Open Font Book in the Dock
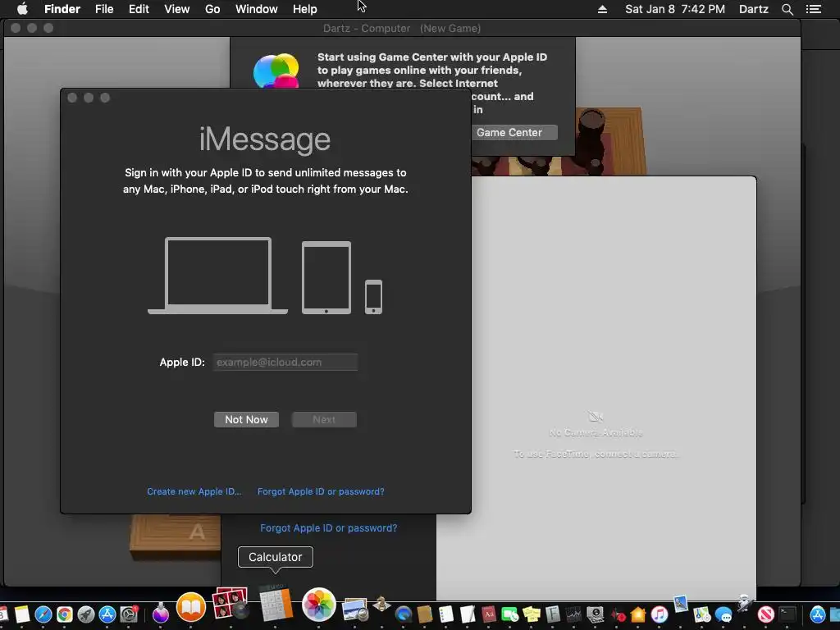Screen dimensions: 840x630 553,614
